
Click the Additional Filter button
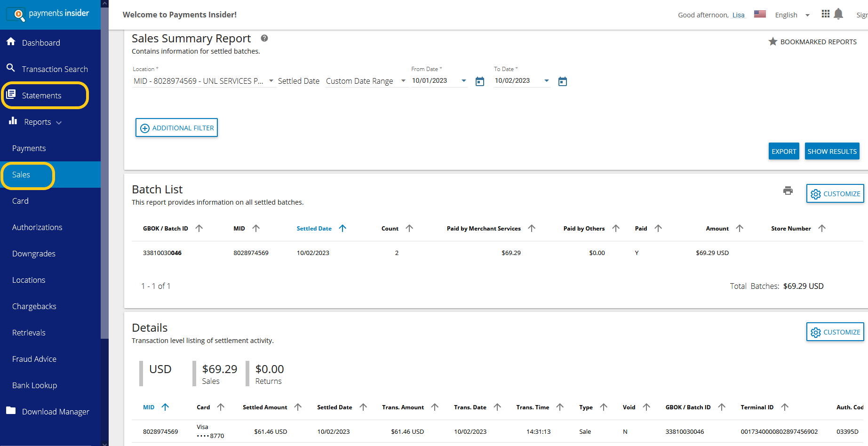pos(176,127)
